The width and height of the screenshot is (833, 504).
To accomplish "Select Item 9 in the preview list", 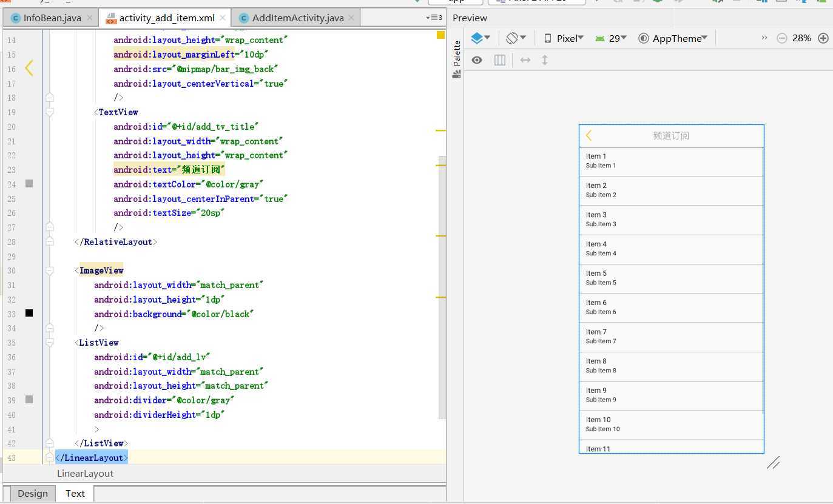I will coord(671,395).
